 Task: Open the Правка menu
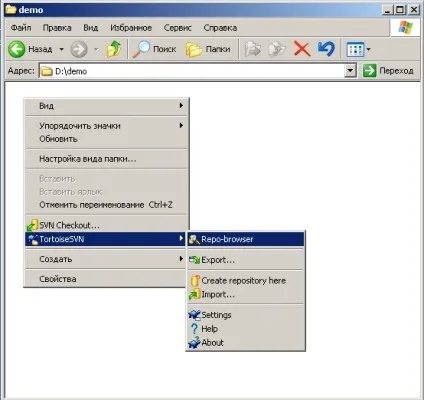tap(57, 28)
